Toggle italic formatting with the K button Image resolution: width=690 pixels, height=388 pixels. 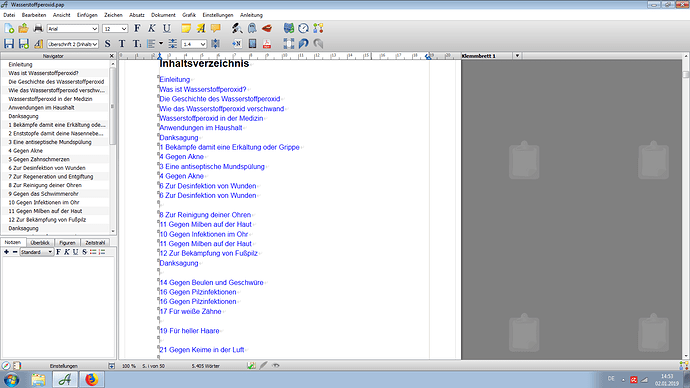(x=152, y=28)
